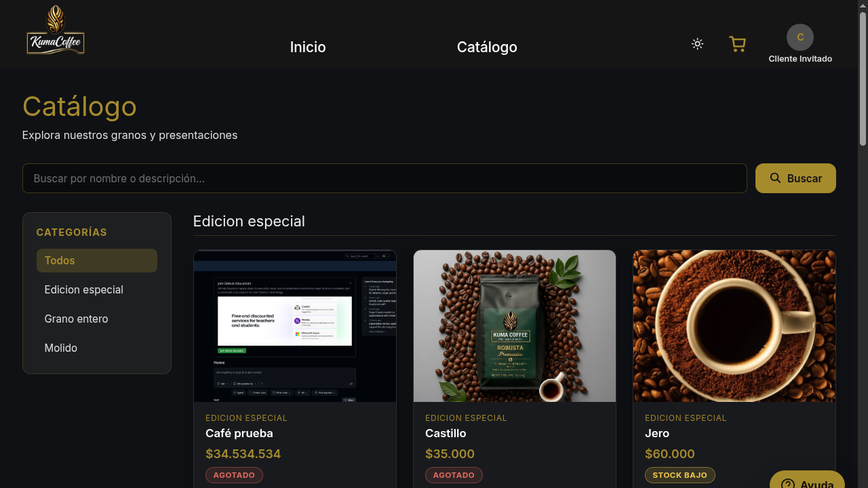Open the Castillo product image
This screenshot has width=868, height=488.
pos(515,326)
